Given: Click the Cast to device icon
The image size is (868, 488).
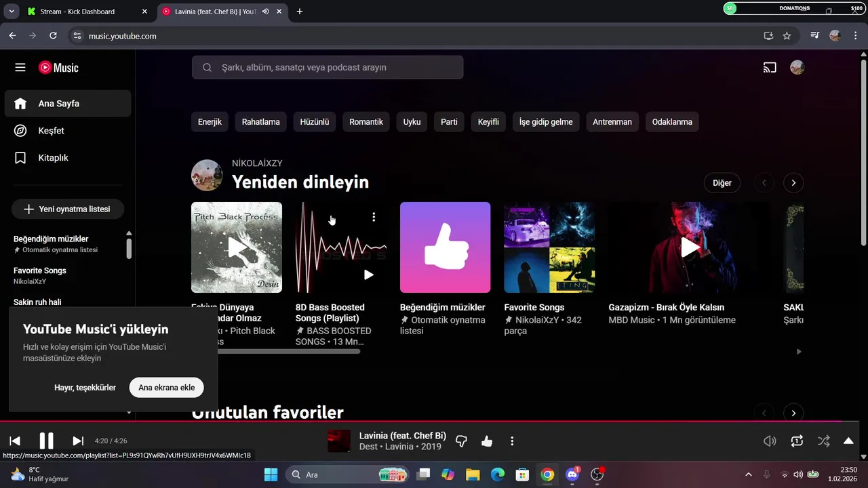Looking at the screenshot, I should tap(770, 67).
